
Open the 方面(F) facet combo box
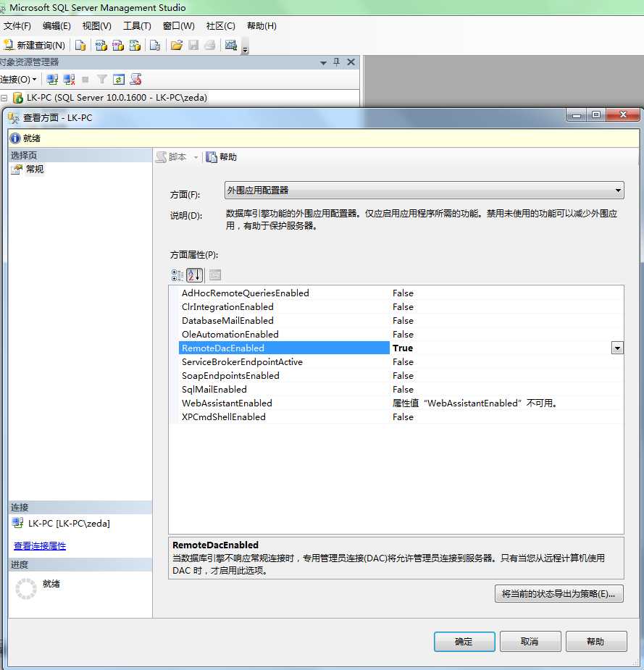pos(424,190)
